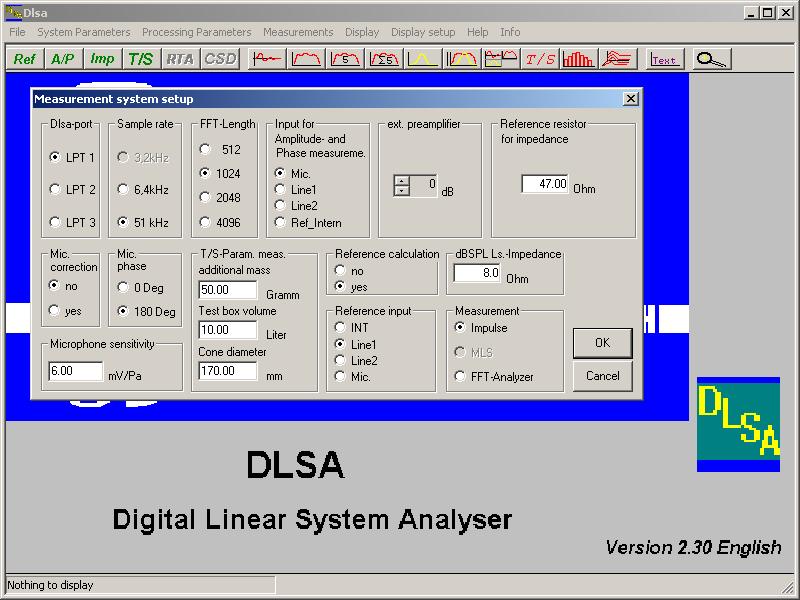The width and height of the screenshot is (800, 600).
Task: Select Impulse measurement mode
Action: point(481,328)
